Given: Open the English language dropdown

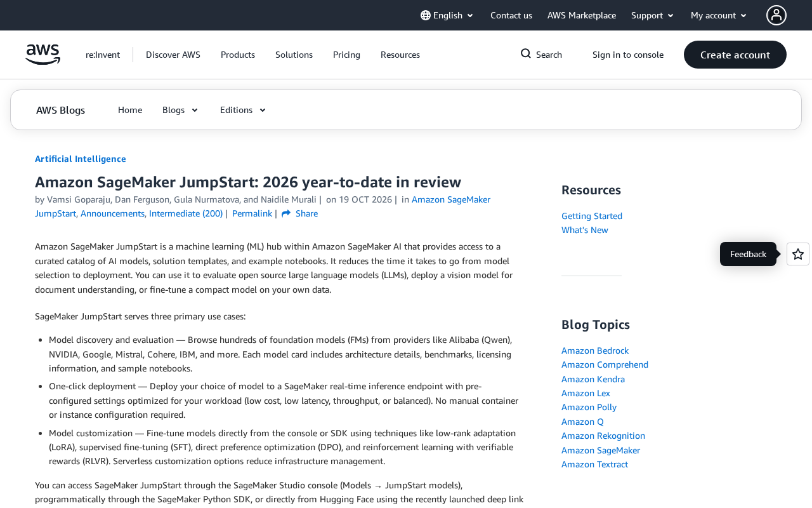Looking at the screenshot, I should pos(447,15).
